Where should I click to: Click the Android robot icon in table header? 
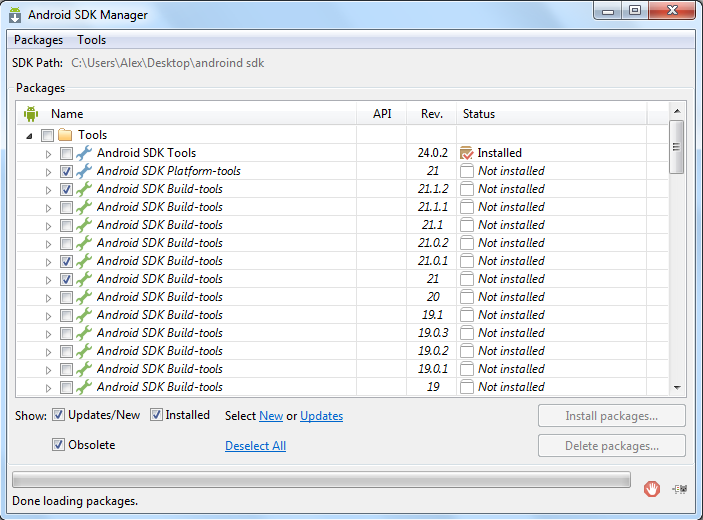point(31,114)
